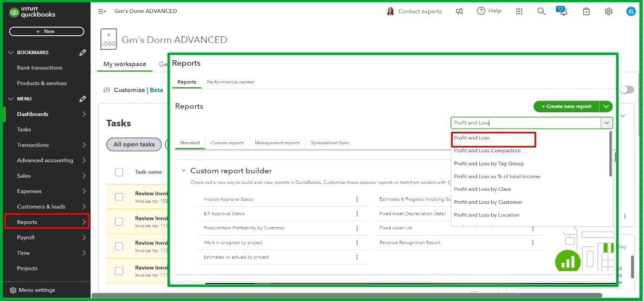Screen dimensions: 644x301
Task: Open the Custom reports tab
Action: coord(227,143)
